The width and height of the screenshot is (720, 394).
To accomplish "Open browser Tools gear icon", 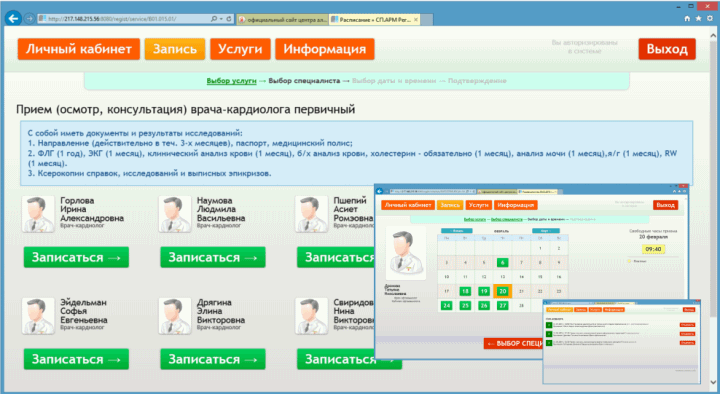I will [709, 18].
